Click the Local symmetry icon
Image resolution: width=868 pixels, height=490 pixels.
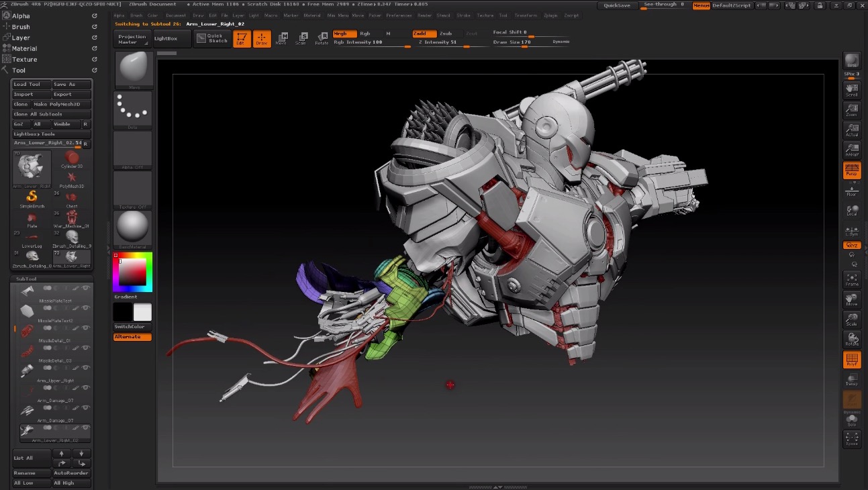(x=852, y=211)
